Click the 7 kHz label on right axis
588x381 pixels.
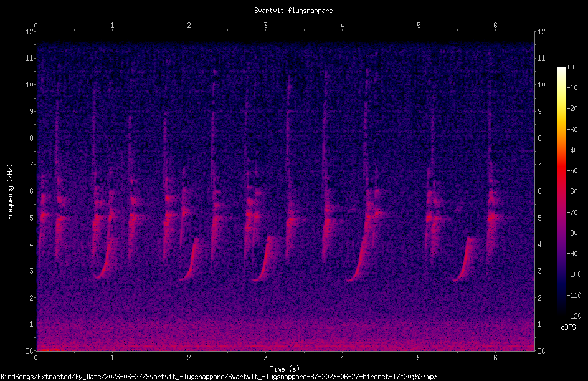(x=539, y=165)
